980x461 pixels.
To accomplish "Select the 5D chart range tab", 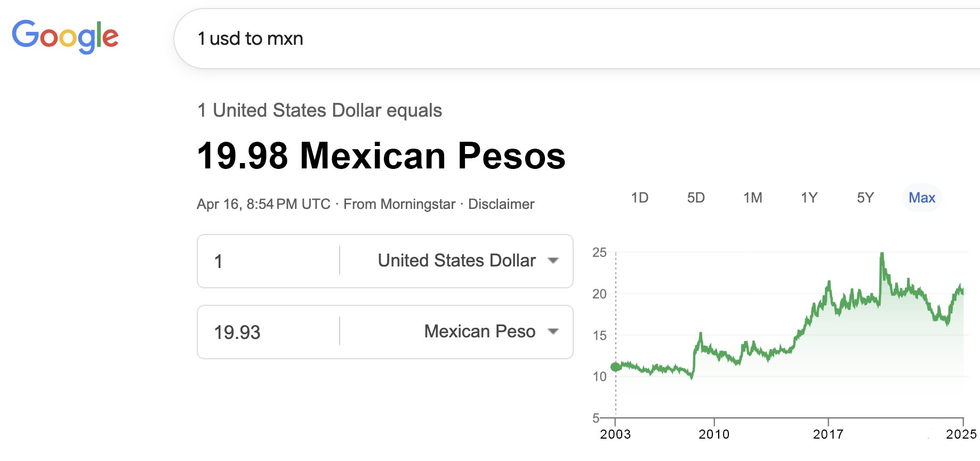I will click(x=696, y=198).
